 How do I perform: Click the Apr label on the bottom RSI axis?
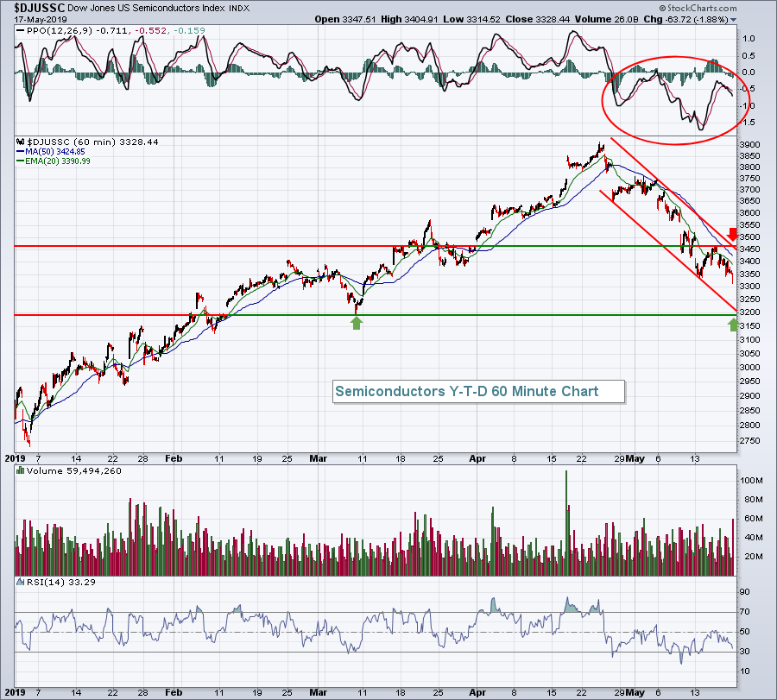[477, 692]
